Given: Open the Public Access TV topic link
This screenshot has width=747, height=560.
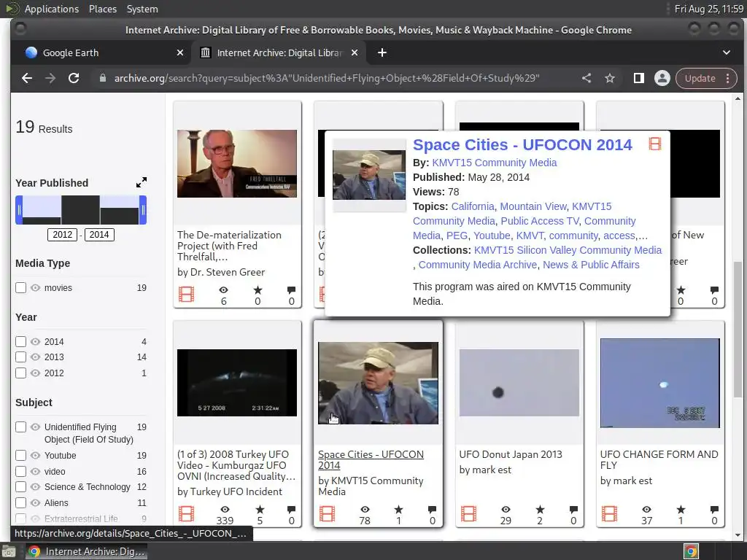Looking at the screenshot, I should 540,221.
